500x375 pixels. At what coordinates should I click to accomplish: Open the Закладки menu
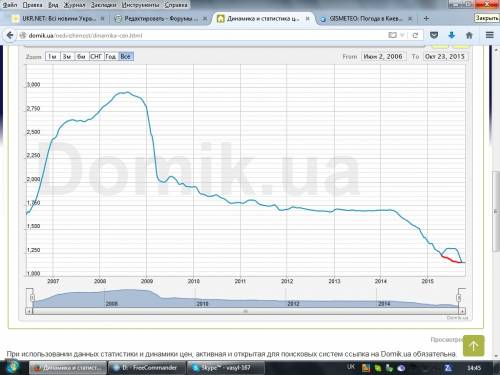(104, 5)
